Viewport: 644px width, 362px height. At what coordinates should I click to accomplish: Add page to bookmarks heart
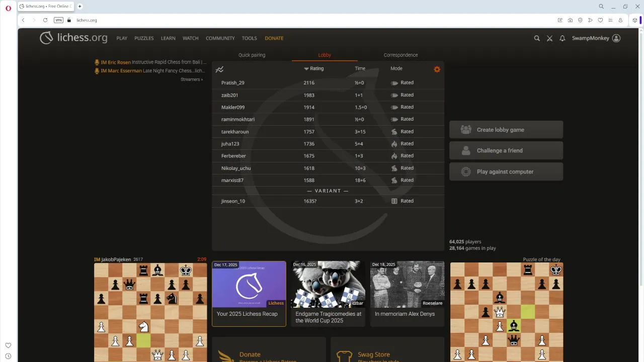[600, 20]
